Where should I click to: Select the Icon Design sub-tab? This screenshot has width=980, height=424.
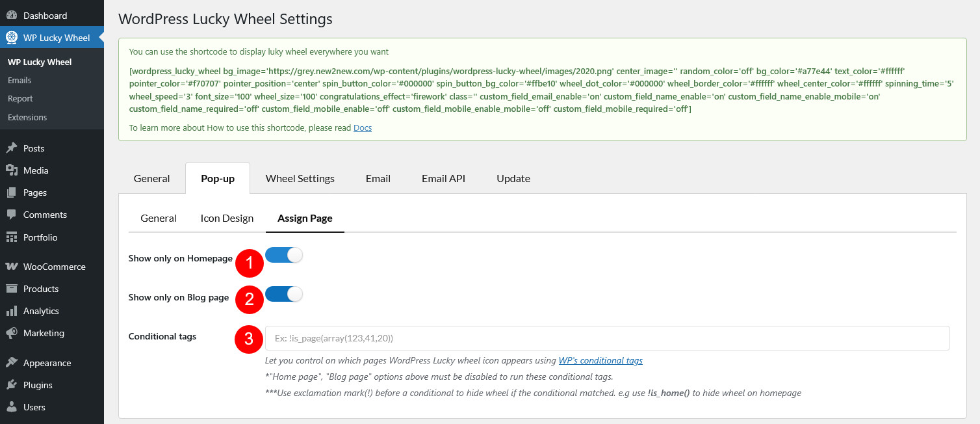(227, 219)
